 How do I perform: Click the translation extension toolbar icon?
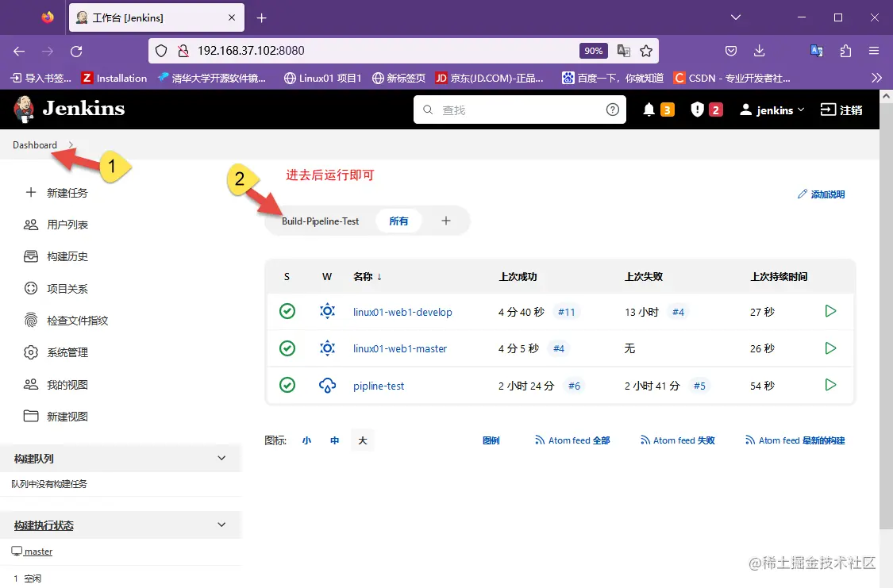(x=816, y=51)
